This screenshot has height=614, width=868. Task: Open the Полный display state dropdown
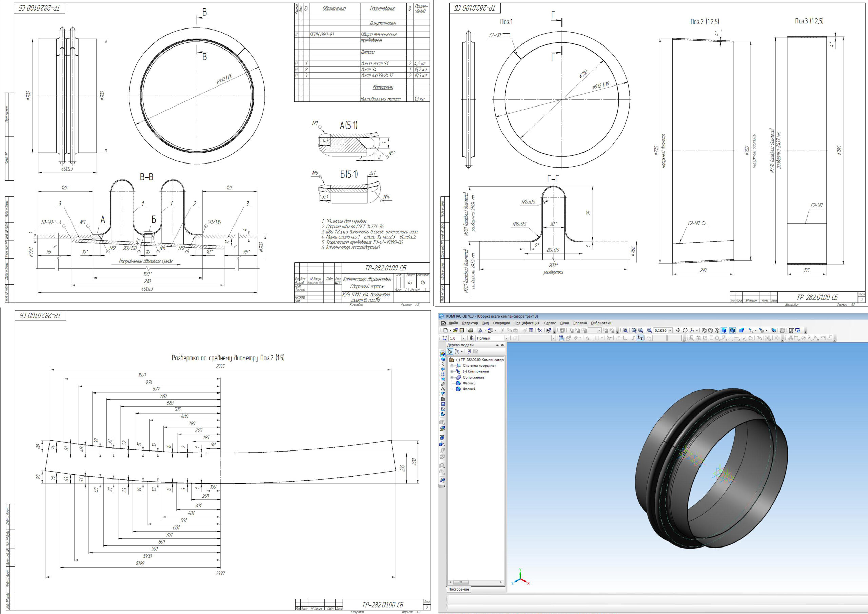click(x=507, y=338)
